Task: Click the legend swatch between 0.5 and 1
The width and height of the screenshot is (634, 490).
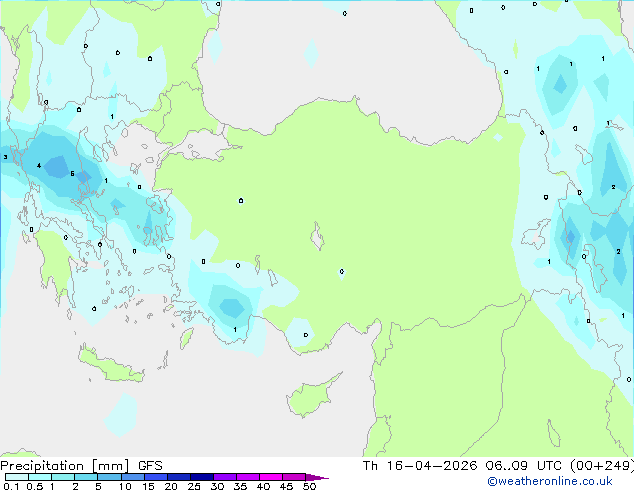Action: 40,477
